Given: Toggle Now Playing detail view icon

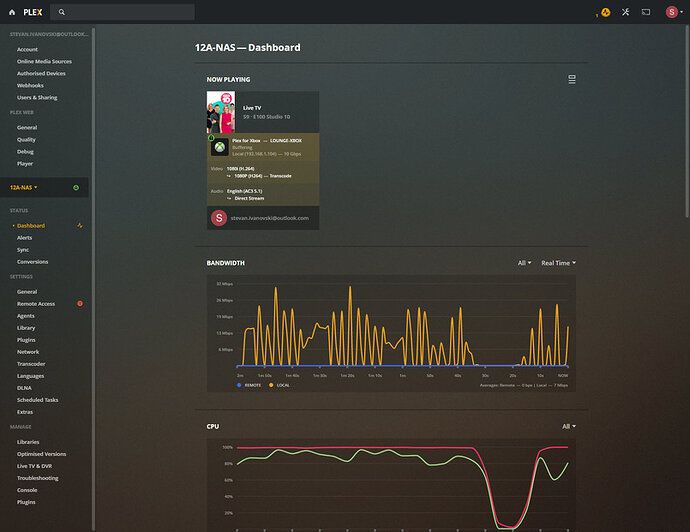Looking at the screenshot, I should point(572,79).
